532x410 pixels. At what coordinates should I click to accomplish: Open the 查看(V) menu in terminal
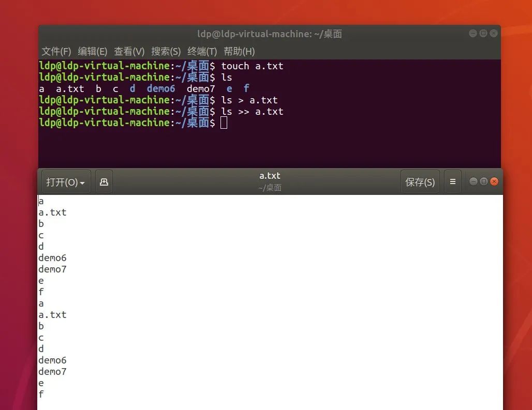pos(129,52)
